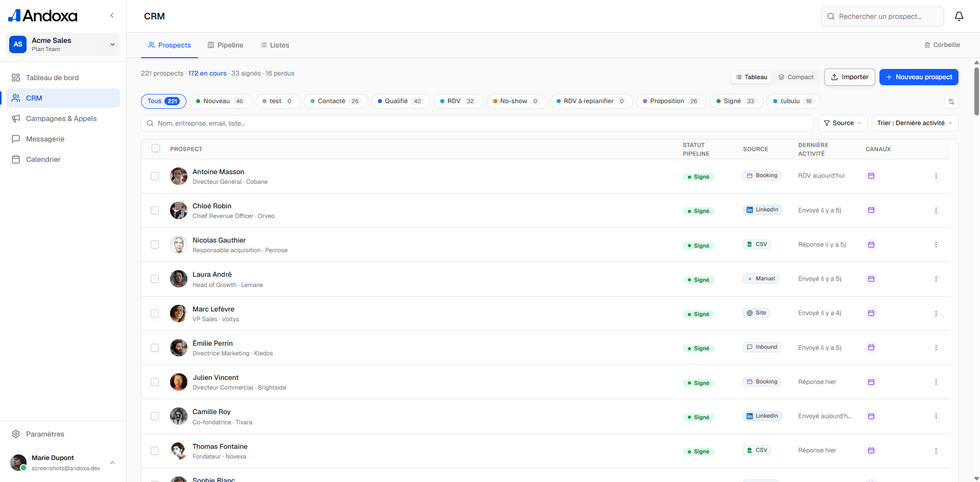Open the Acme Sales workspace switcher
980x482 pixels.
[x=63, y=44]
